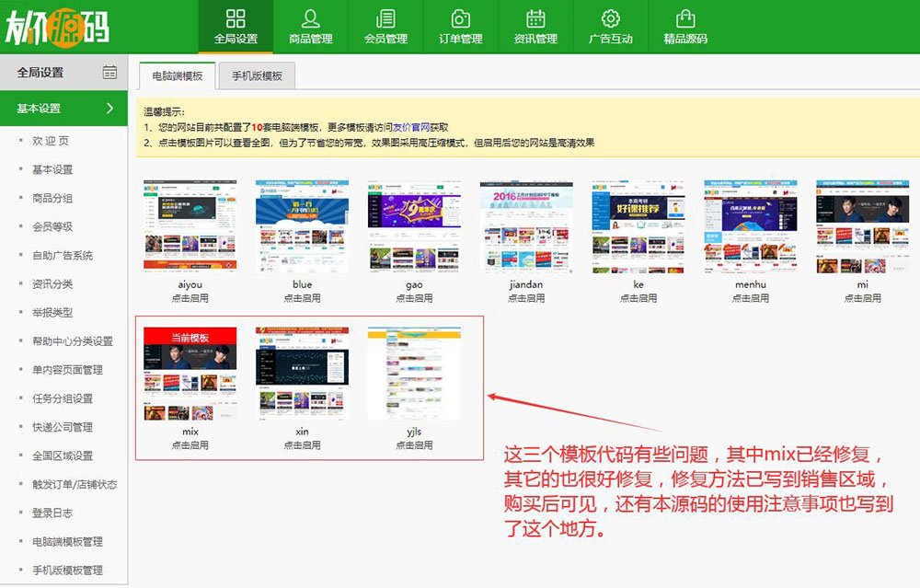Click 点击启用 under yjls template
Screen dimensions: 920x588
pos(414,445)
